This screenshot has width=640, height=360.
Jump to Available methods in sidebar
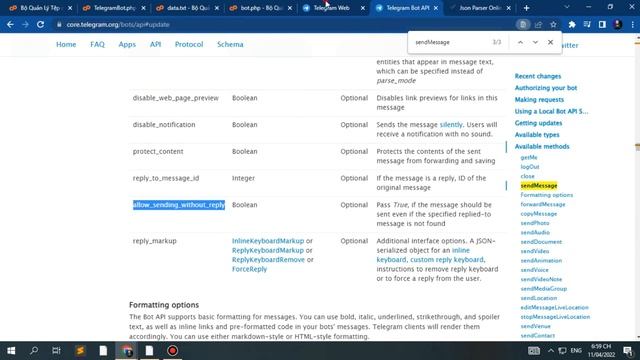point(542,147)
